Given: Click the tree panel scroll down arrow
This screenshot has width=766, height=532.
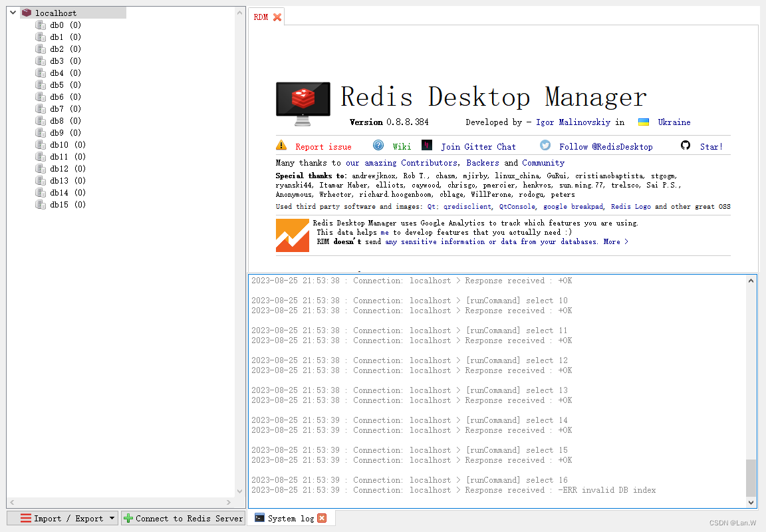Looking at the screenshot, I should click(x=239, y=491).
